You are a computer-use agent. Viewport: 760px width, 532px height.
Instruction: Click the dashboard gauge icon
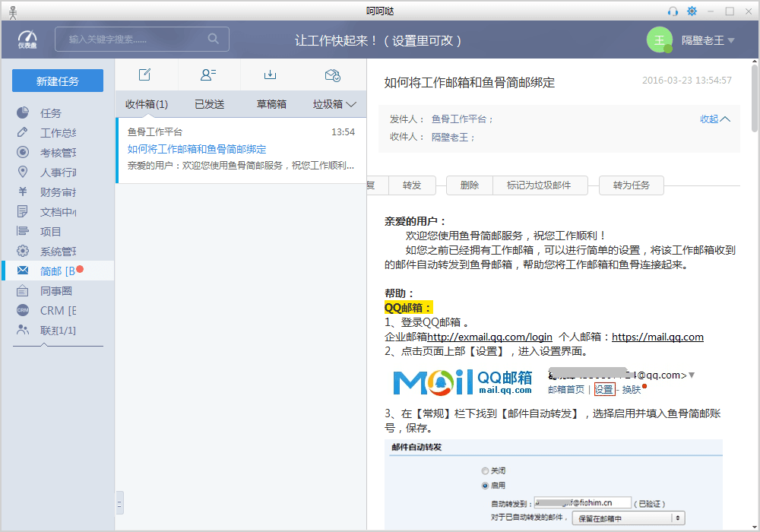(x=27, y=39)
